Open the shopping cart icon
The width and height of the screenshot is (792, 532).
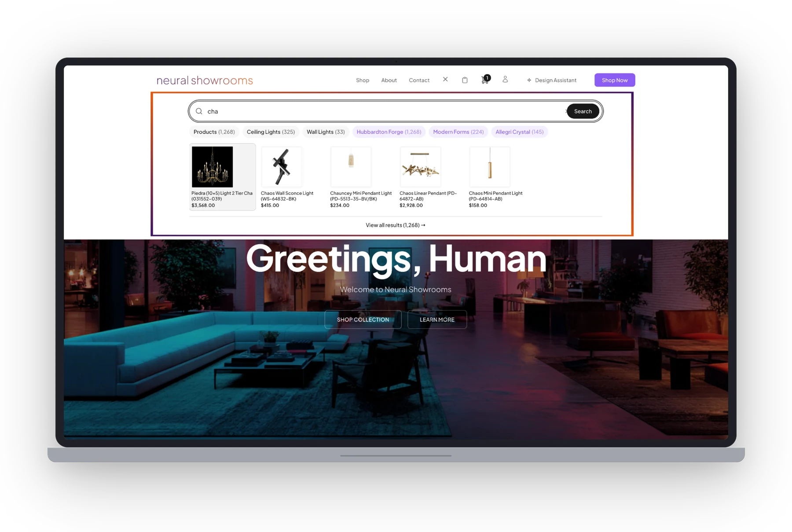tap(485, 80)
